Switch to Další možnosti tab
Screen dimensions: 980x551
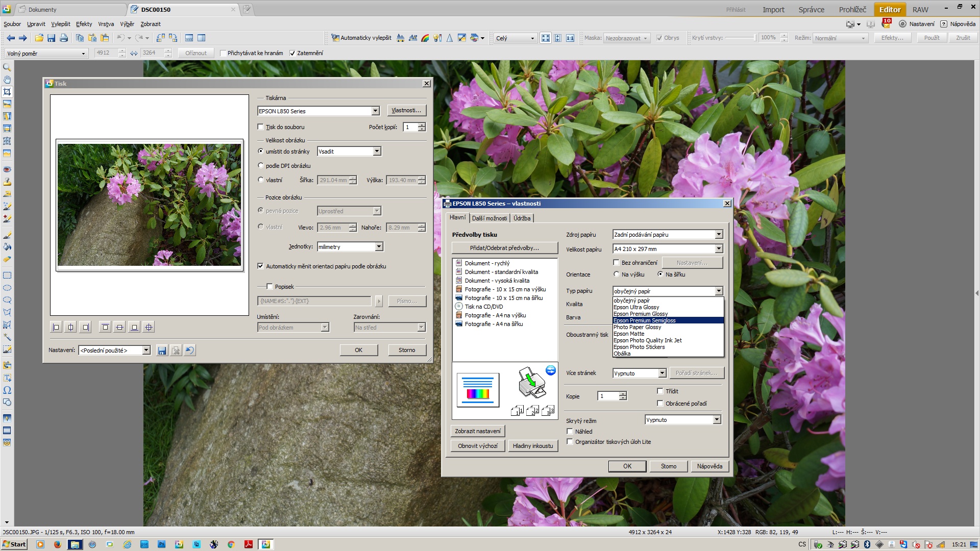click(x=489, y=218)
